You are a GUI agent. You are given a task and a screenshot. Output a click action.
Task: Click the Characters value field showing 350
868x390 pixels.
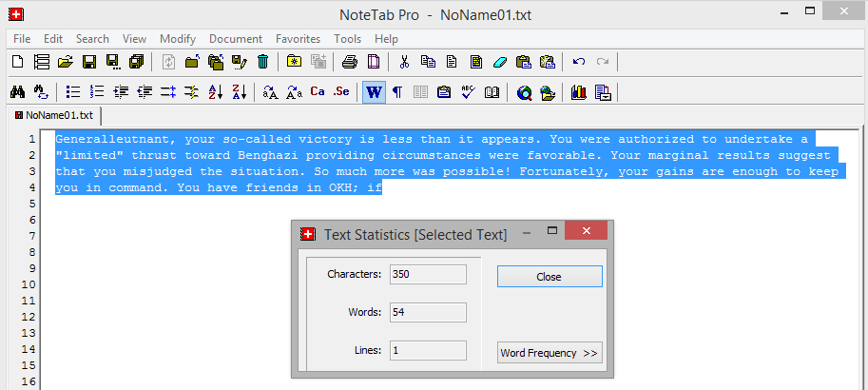428,274
